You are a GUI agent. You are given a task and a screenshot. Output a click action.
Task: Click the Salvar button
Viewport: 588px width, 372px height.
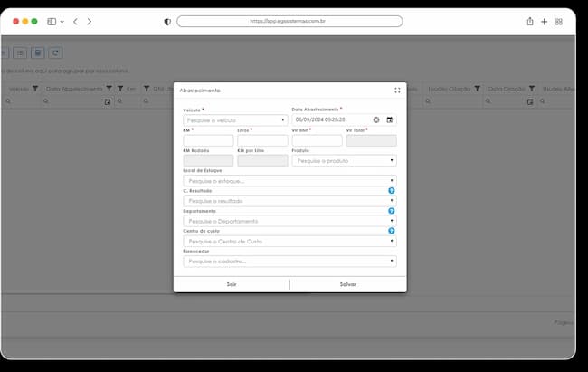[348, 284]
